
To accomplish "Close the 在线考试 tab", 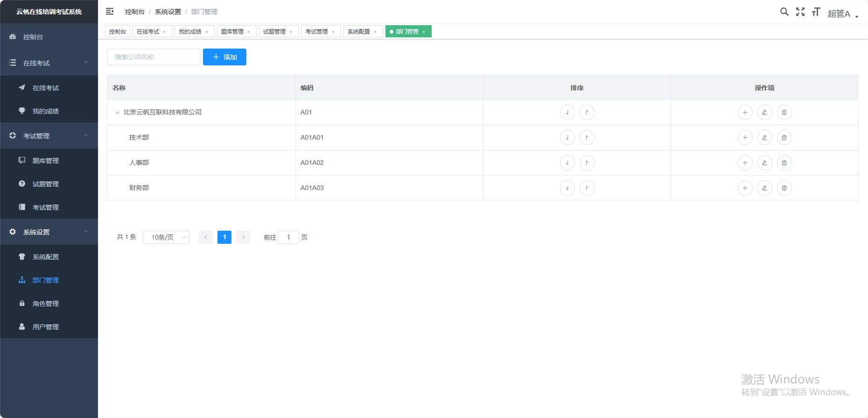I will point(164,32).
